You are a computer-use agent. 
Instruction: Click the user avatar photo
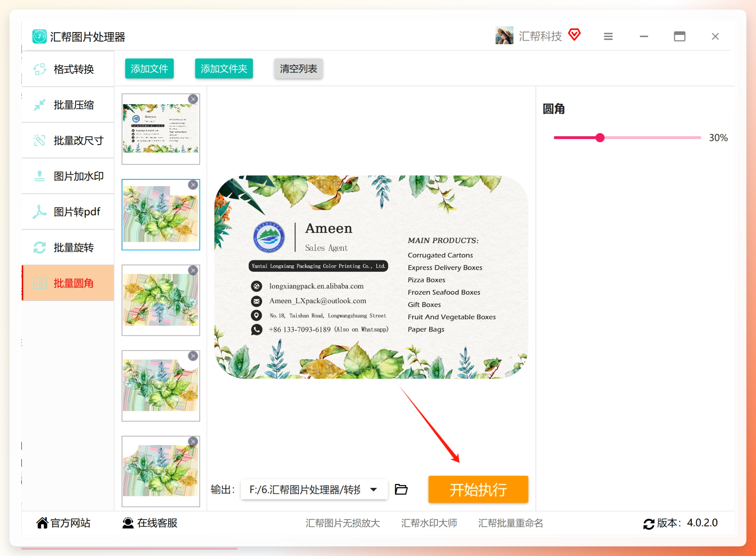(504, 36)
